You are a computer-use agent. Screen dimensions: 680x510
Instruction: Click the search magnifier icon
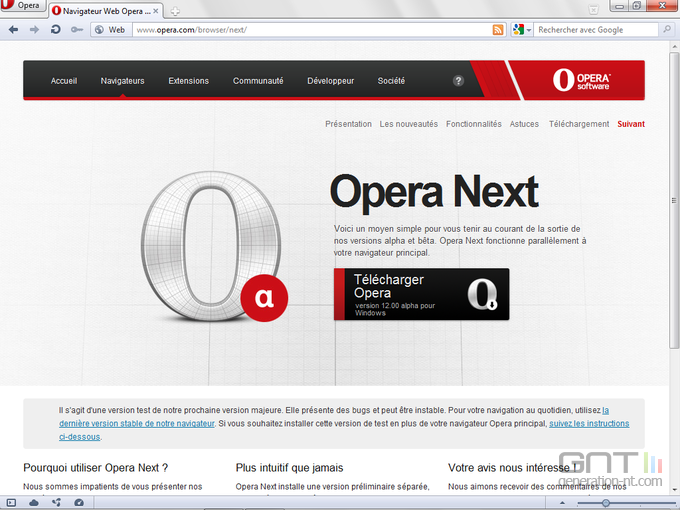[x=667, y=29]
